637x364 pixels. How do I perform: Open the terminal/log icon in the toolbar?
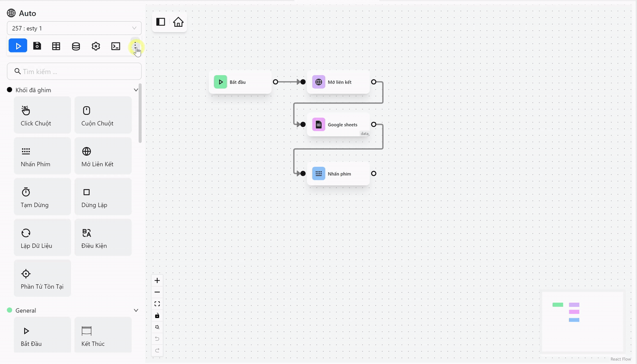[115, 46]
